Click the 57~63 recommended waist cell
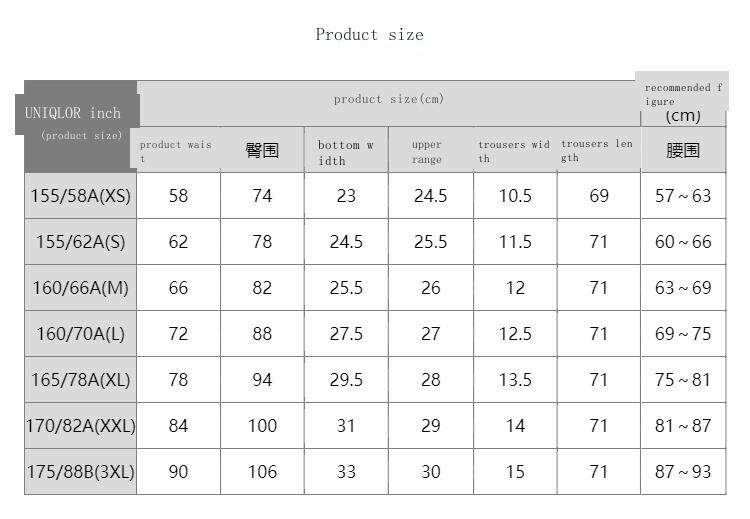The width and height of the screenshot is (750, 519). pos(683,196)
